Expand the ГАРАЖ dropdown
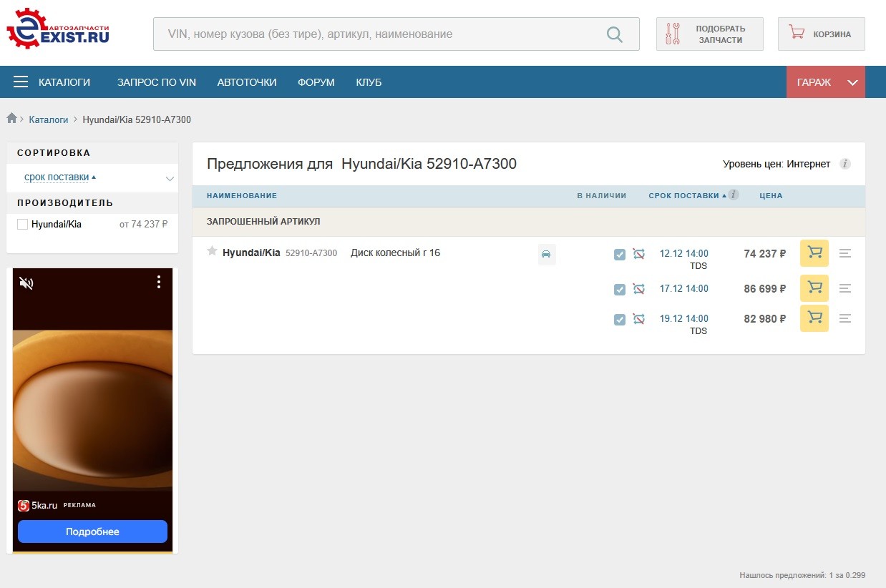 [826, 82]
